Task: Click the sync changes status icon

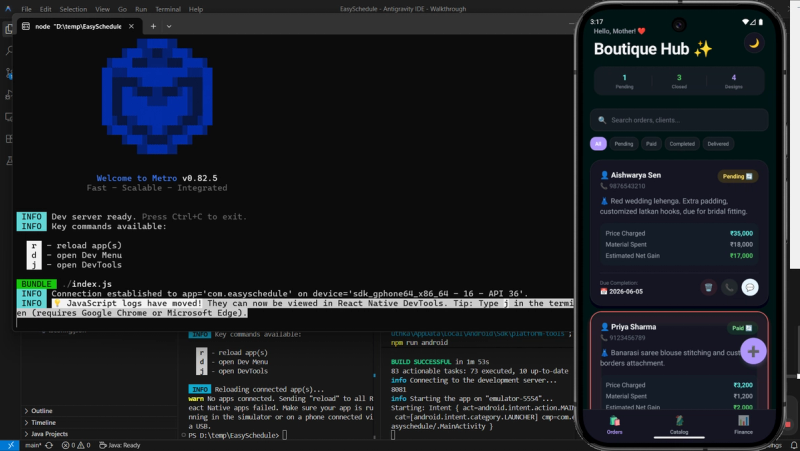Action: point(49,445)
